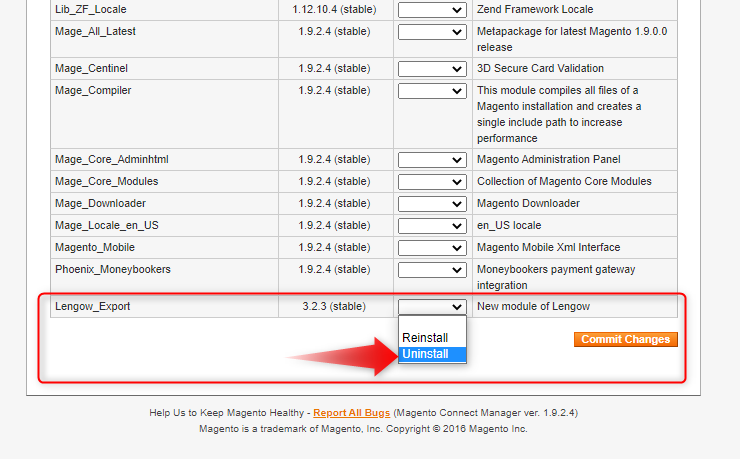Select the blank option in the dropdown list

[x=432, y=323]
